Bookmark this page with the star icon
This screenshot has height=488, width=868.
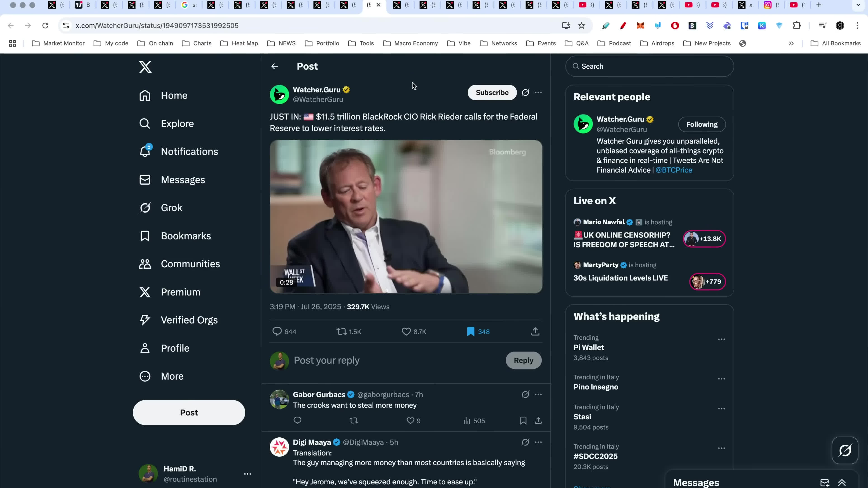tap(582, 26)
